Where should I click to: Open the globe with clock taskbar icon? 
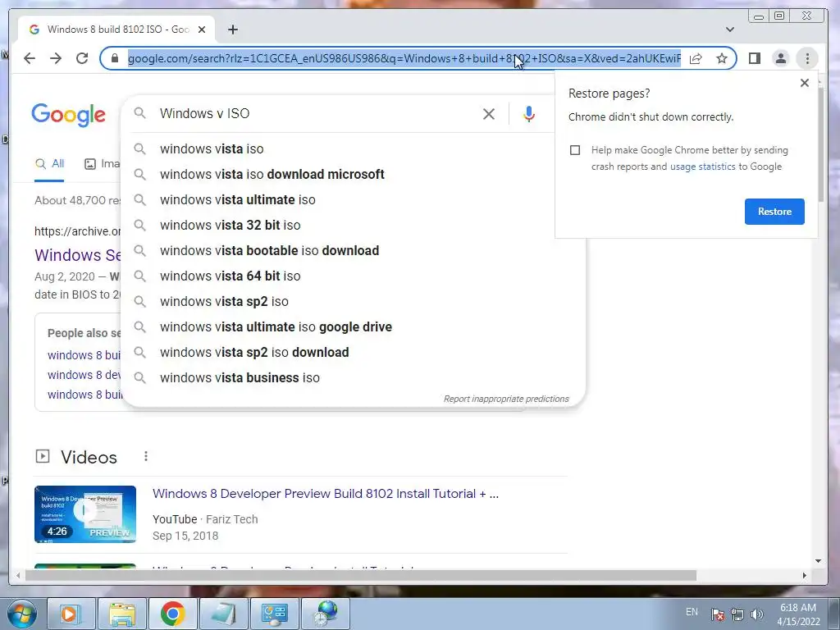click(x=325, y=614)
